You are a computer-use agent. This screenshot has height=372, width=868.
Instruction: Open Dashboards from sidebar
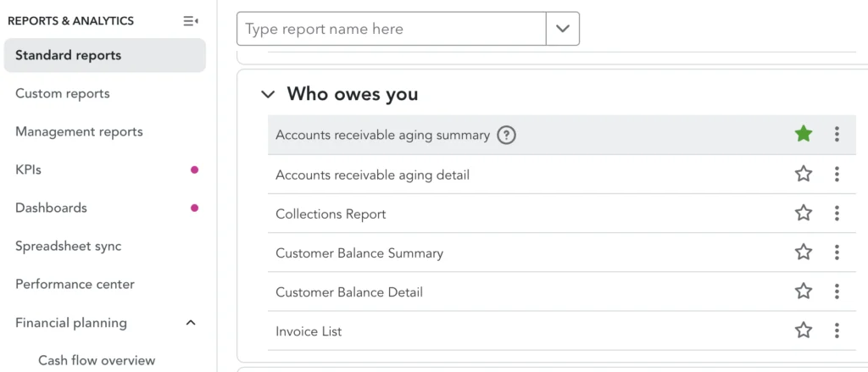51,208
